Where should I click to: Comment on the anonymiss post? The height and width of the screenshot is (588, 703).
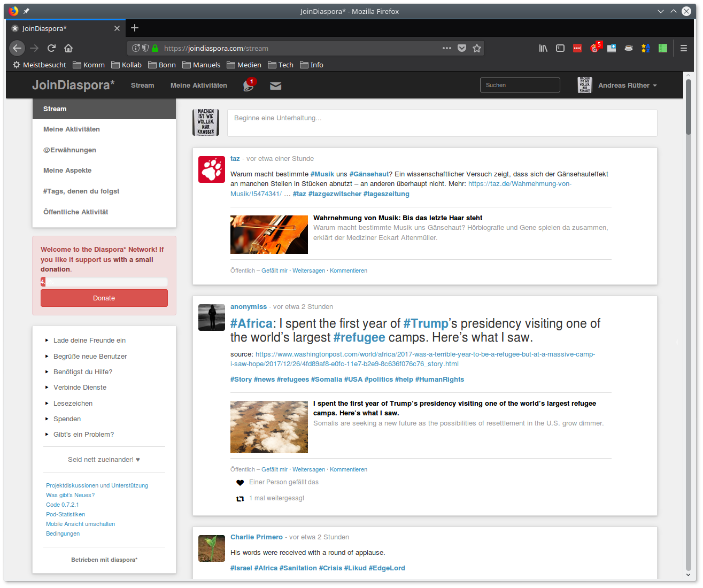click(x=349, y=470)
